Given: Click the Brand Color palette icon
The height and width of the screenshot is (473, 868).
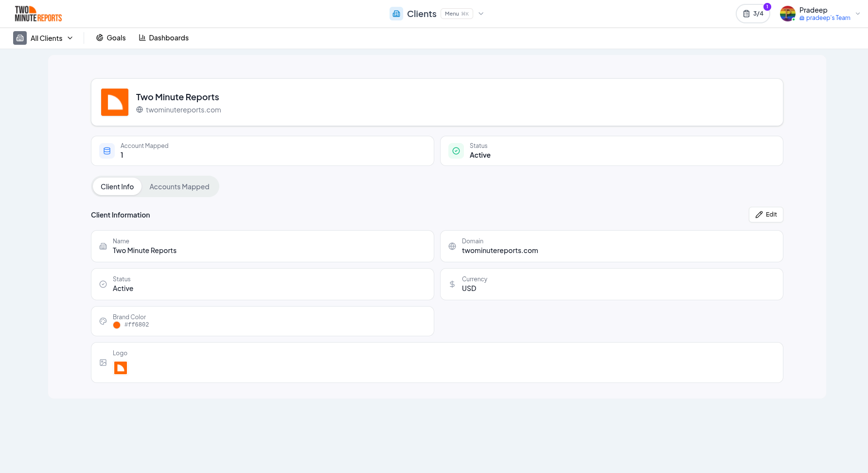Looking at the screenshot, I should tap(103, 321).
